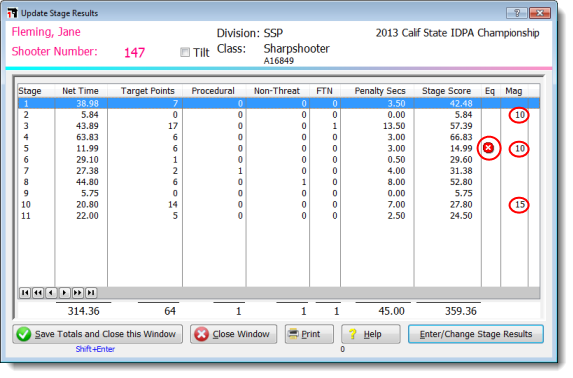Click stage score 42.48 cell
The width and height of the screenshot is (573, 378).
coord(461,103)
